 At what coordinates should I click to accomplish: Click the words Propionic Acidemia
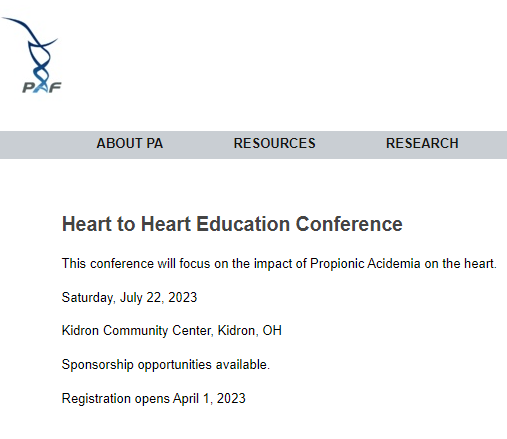pos(365,264)
